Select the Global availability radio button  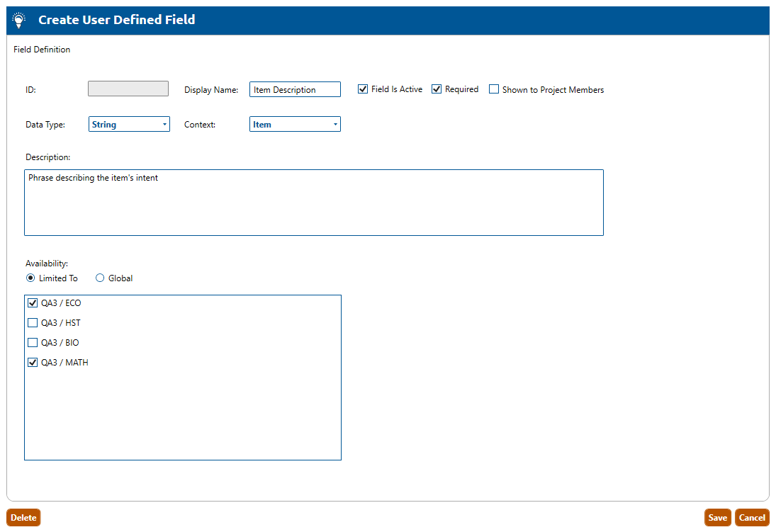click(x=100, y=278)
